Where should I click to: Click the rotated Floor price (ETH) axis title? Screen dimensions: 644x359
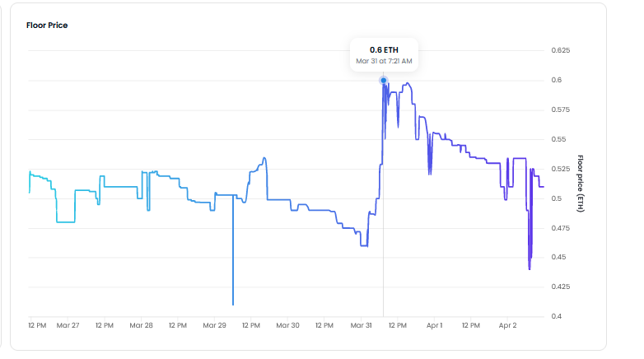580,184
